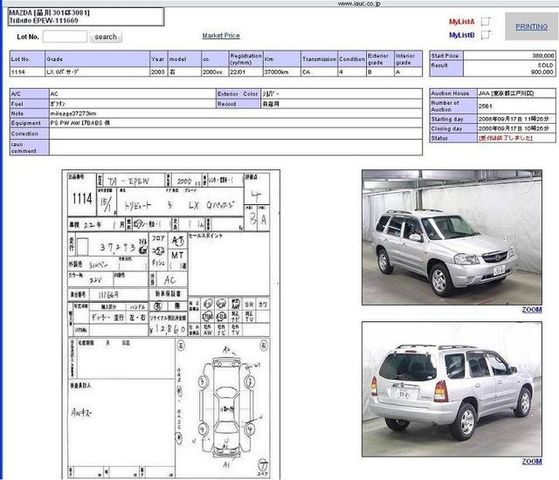Click the Lot No. column header

tap(27, 59)
